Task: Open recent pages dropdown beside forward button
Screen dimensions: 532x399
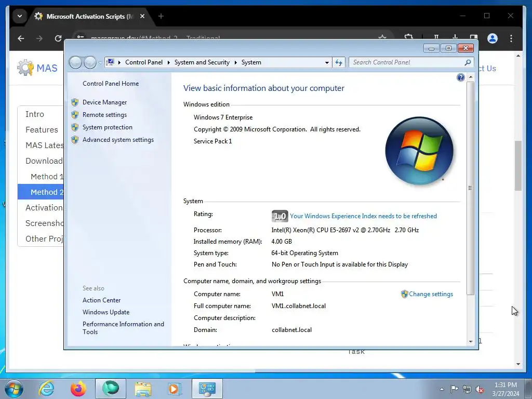Action: 100,63
